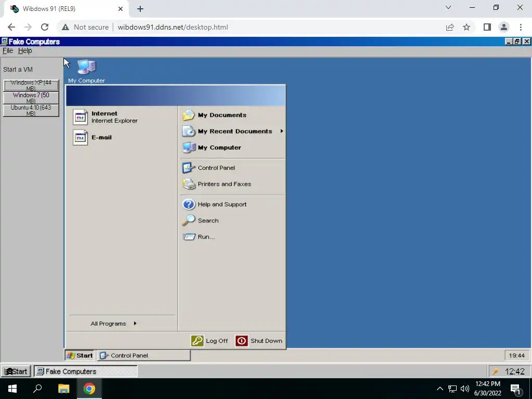532x399 pixels.
Task: Open Windows taskbar search
Action: [37, 389]
